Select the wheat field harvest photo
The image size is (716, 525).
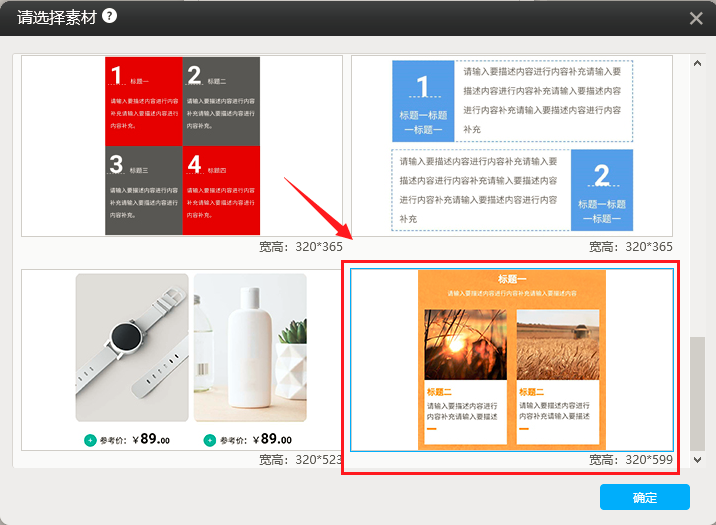coord(558,344)
